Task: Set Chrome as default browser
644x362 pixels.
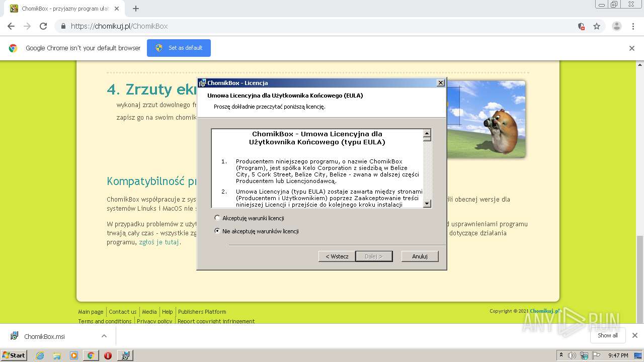Action: pyautogui.click(x=179, y=48)
